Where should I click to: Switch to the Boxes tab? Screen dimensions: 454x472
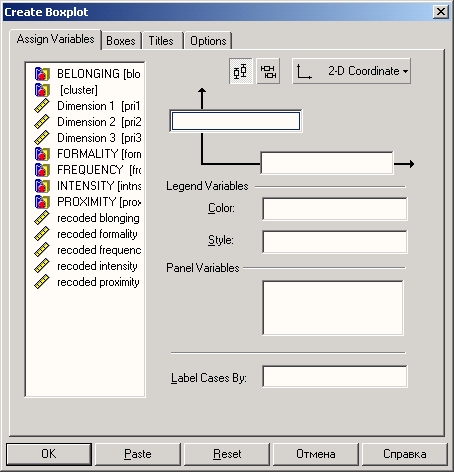tap(121, 41)
